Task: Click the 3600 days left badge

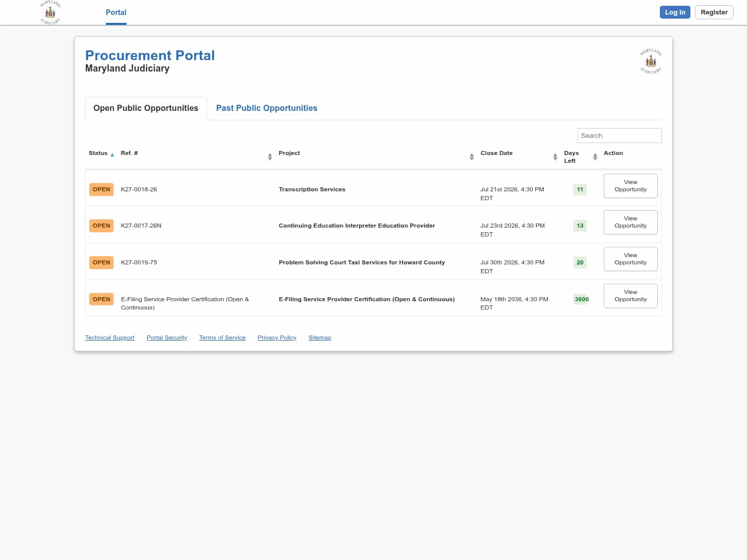Action: tap(582, 299)
